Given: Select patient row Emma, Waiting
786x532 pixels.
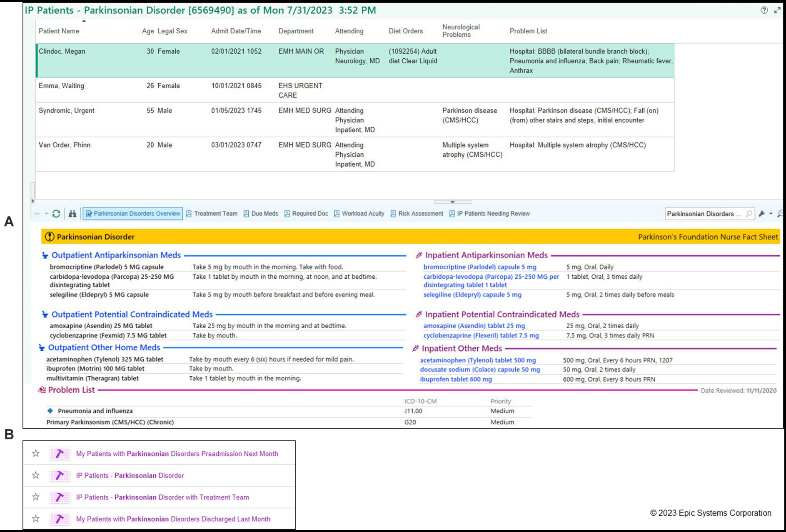Looking at the screenshot, I should coord(355,90).
